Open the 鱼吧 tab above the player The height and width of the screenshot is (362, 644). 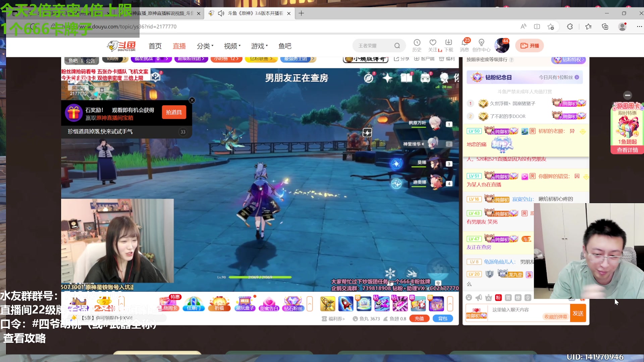pos(73,61)
